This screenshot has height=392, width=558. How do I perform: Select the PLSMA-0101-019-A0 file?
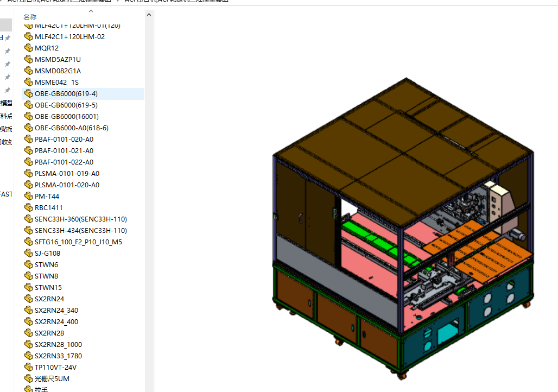[67, 173]
